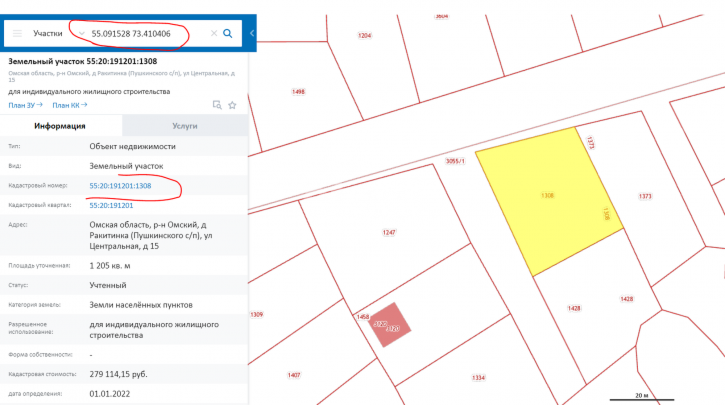Open the План КК link
This screenshot has height=405, width=725.
tap(70, 105)
